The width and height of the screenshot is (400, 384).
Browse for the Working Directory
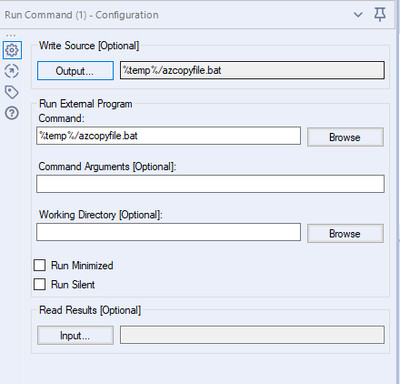(345, 233)
